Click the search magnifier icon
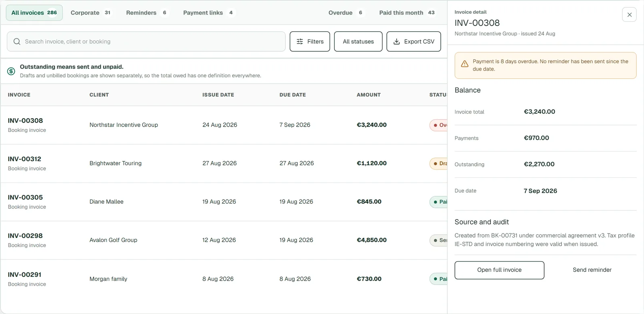This screenshot has width=644, height=314. pos(17,42)
